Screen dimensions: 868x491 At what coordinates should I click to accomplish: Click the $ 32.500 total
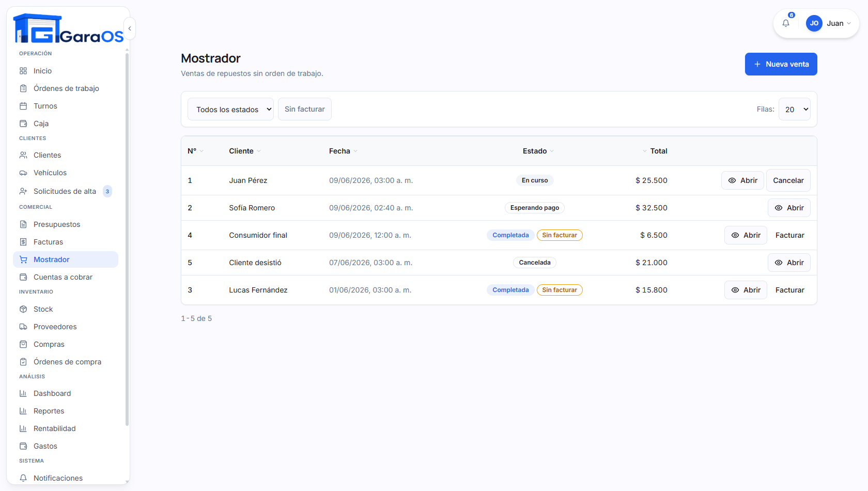pos(652,208)
